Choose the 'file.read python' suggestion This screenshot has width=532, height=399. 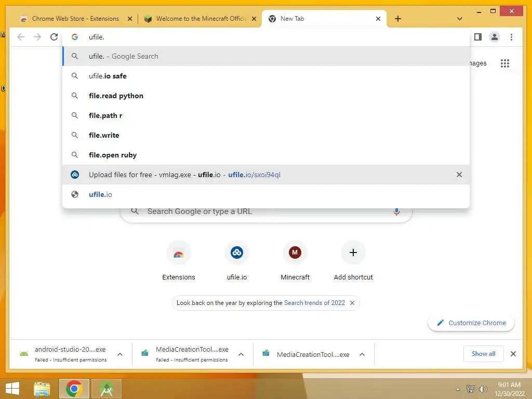point(267,96)
